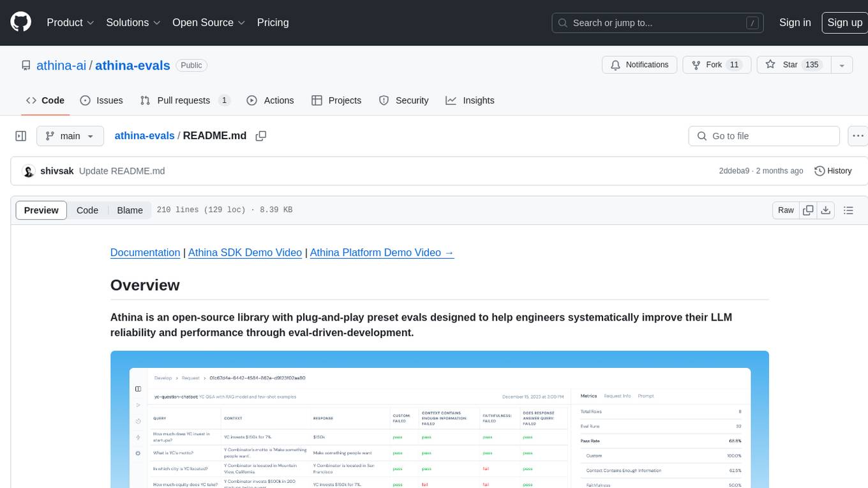
Task: Open Athina SDK Demo Video link
Action: pos(245,252)
